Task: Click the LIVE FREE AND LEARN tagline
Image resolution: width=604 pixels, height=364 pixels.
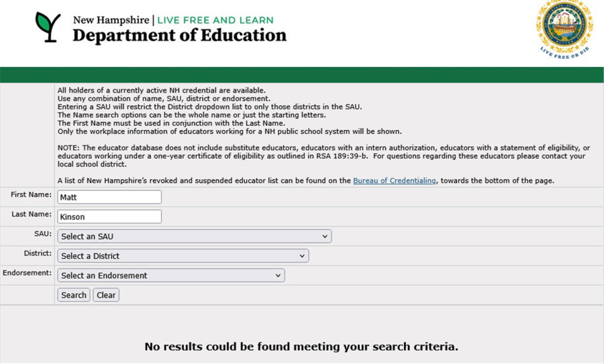Action: (x=215, y=20)
